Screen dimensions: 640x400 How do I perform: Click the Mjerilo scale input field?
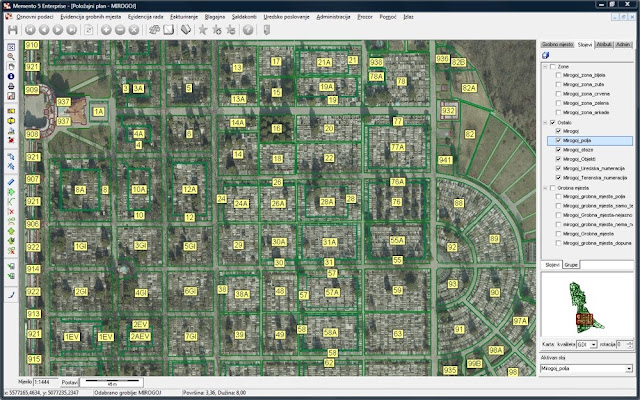46,382
